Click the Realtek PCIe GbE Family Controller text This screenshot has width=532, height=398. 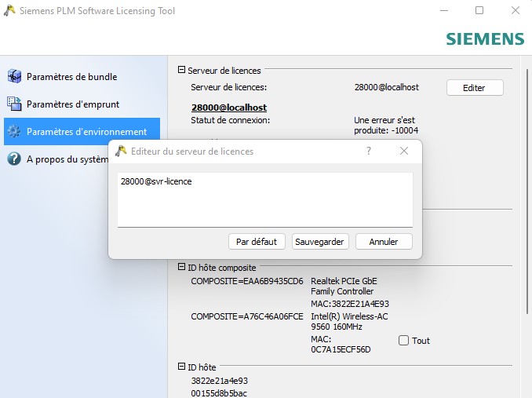344,286
